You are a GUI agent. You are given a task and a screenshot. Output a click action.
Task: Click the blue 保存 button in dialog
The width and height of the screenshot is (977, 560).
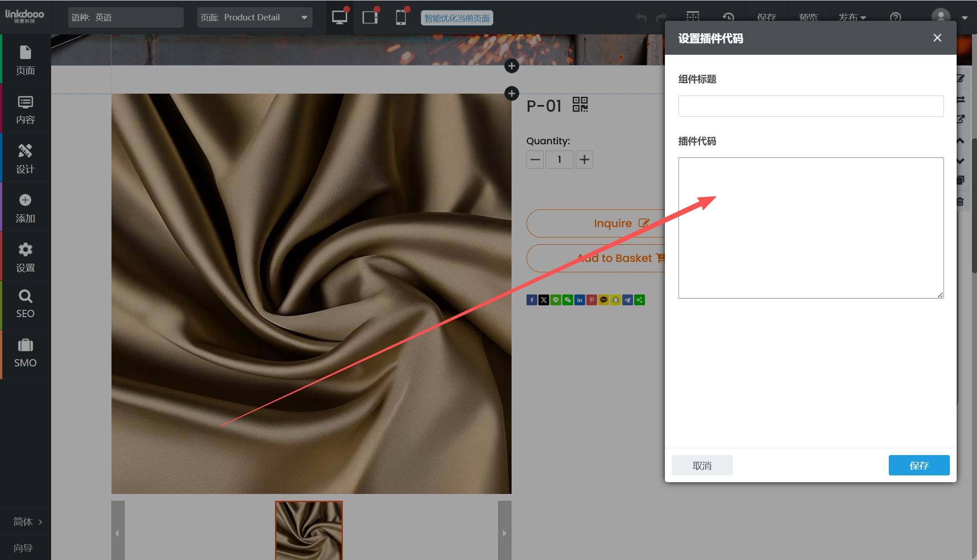pyautogui.click(x=919, y=465)
